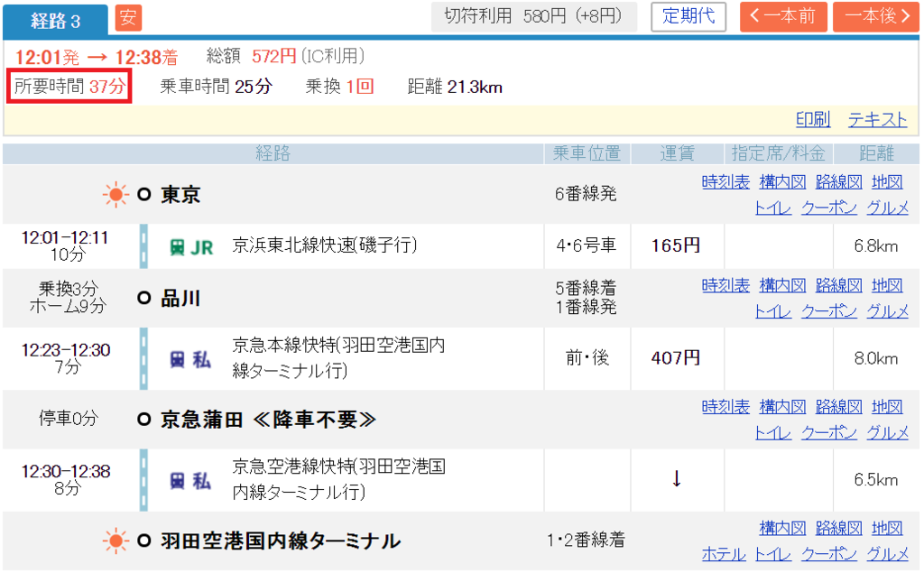Viewport: 924px width, 573px height.
Task: Open クーポン for 京急蒲田 station
Action: [x=829, y=433]
